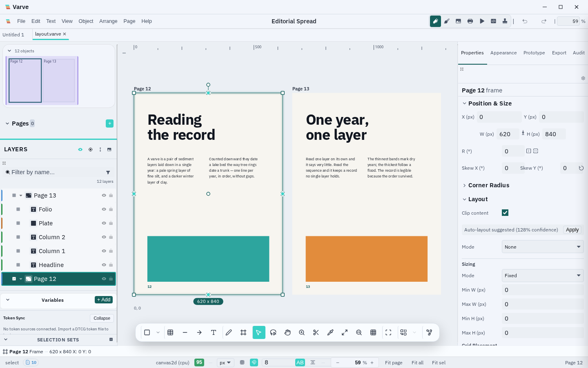Hide the Folio layer via eye icon

click(x=104, y=209)
